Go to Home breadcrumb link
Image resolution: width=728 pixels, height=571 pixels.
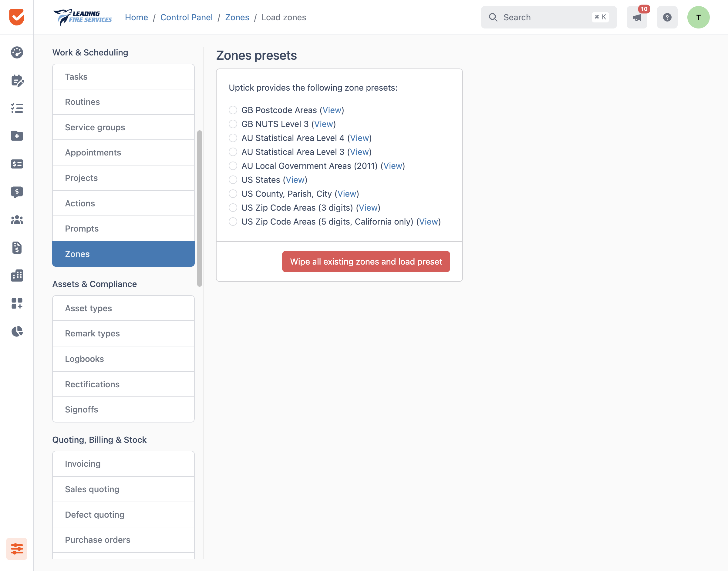[x=136, y=17]
